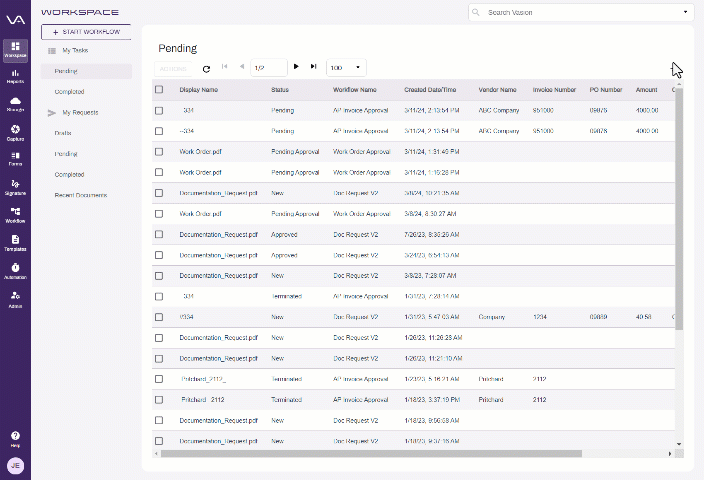This screenshot has width=704, height=480.
Task: Check the row created 3/8/23 7:28 AM
Action: tap(159, 276)
